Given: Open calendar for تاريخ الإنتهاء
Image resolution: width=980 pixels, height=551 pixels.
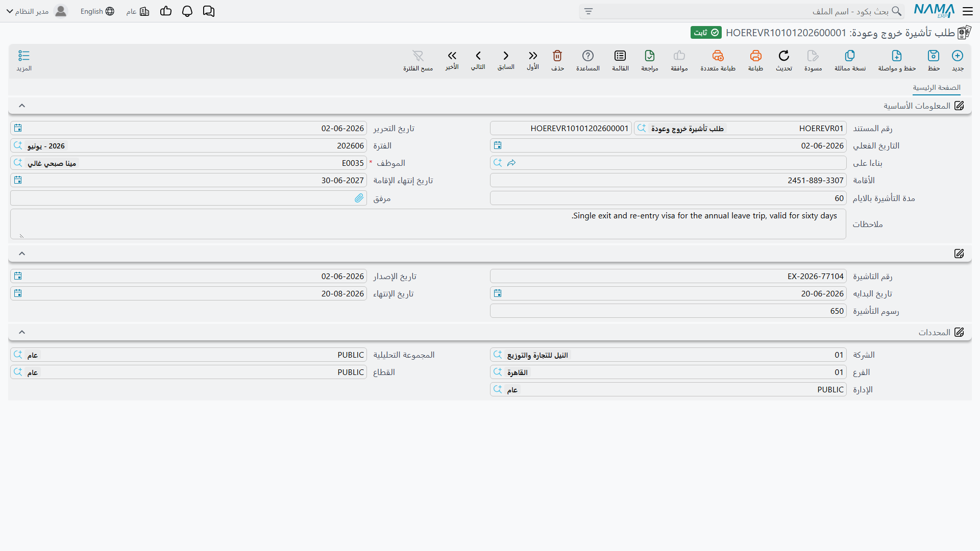Looking at the screenshot, I should pyautogui.click(x=18, y=293).
